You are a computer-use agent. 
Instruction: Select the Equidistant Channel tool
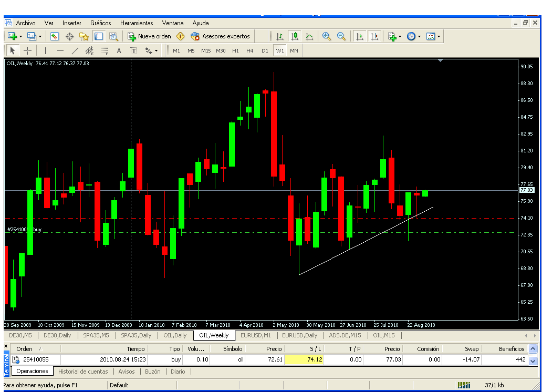[89, 50]
